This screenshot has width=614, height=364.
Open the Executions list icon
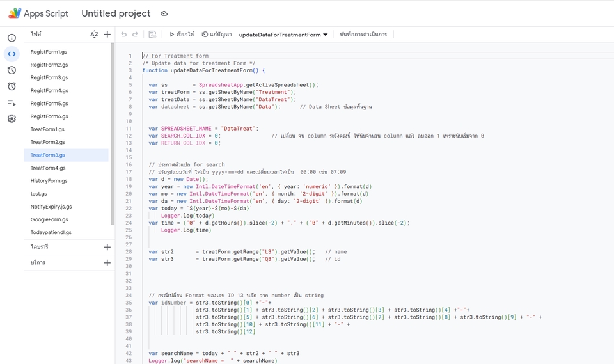click(12, 102)
